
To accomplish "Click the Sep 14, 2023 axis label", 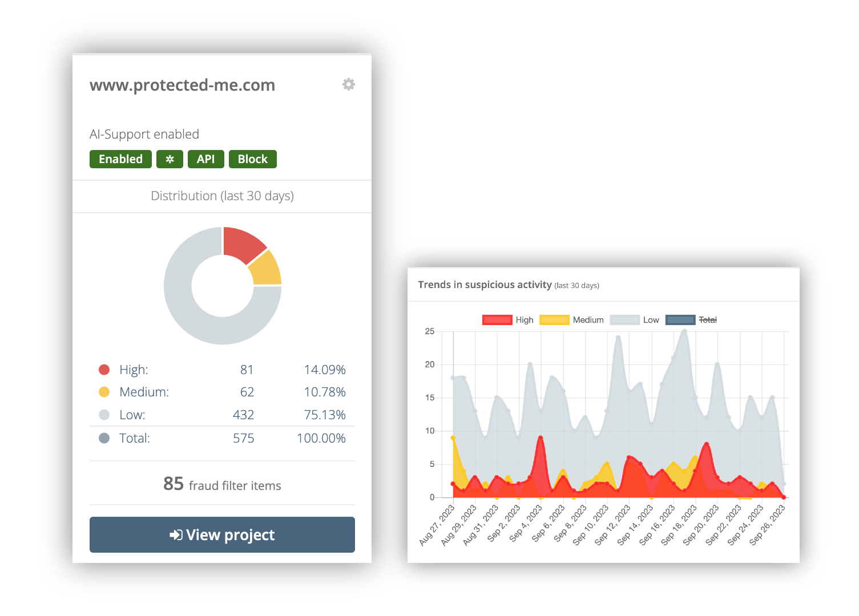I will pyautogui.click(x=635, y=525).
